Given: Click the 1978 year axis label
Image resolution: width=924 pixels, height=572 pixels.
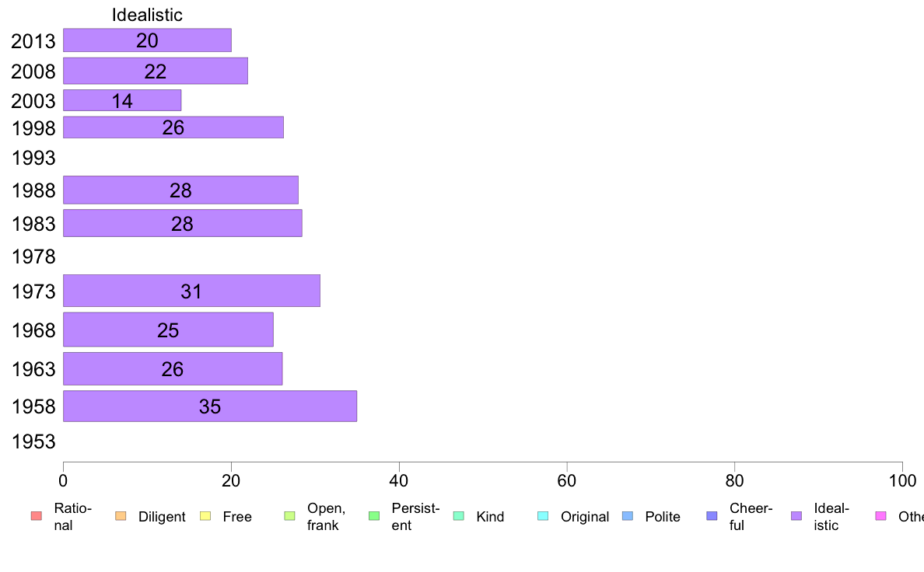Looking at the screenshot, I should (33, 256).
